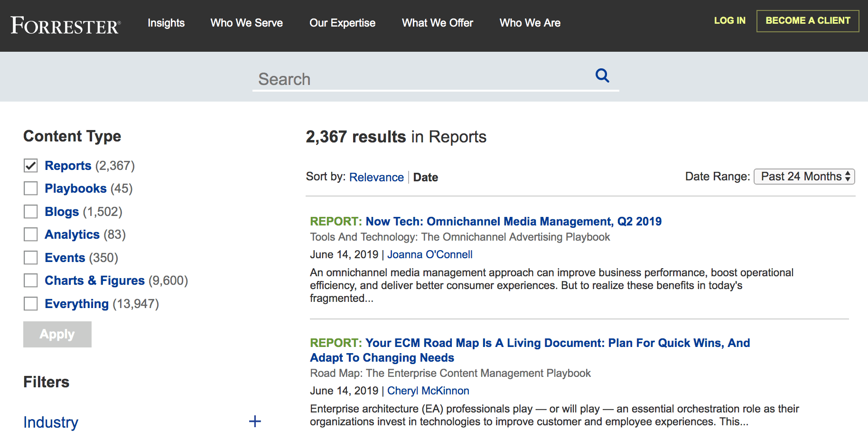This screenshot has height=440, width=868.
Task: Sort results by Relevance
Action: 376,177
